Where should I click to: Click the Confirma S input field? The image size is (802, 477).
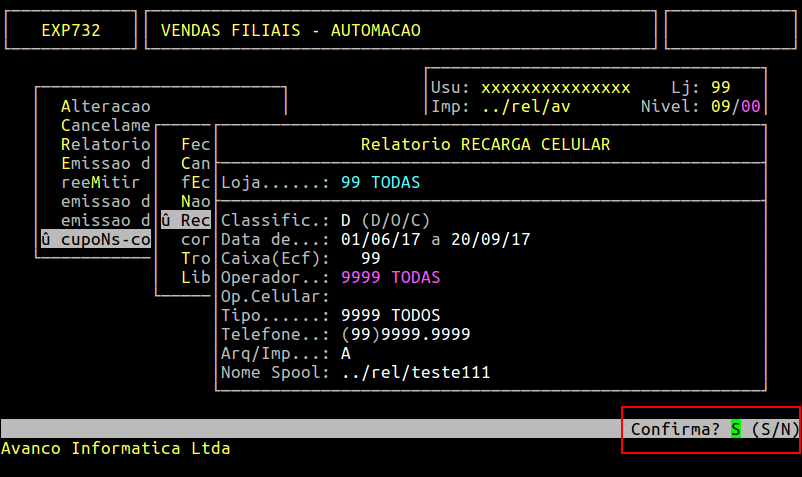pyautogui.click(x=736, y=429)
